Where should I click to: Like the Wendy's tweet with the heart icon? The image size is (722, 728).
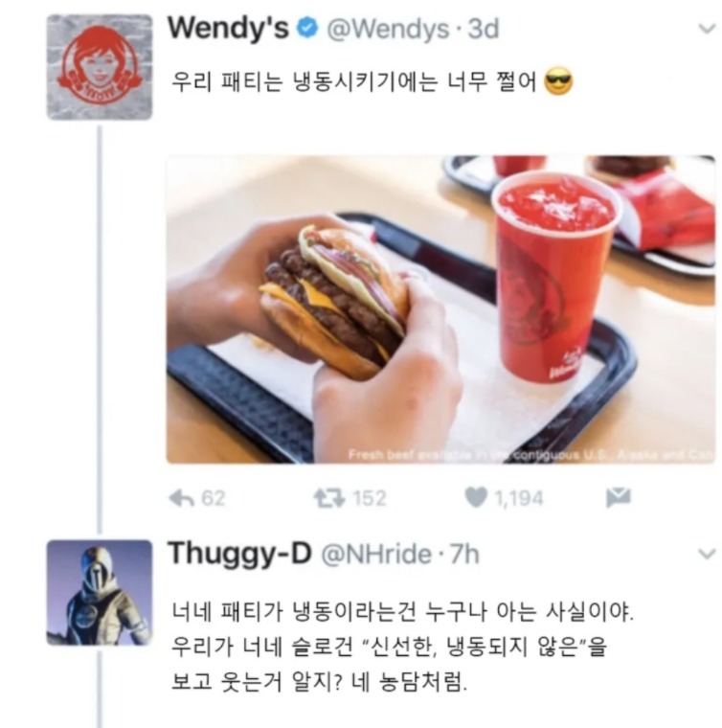click(x=476, y=498)
